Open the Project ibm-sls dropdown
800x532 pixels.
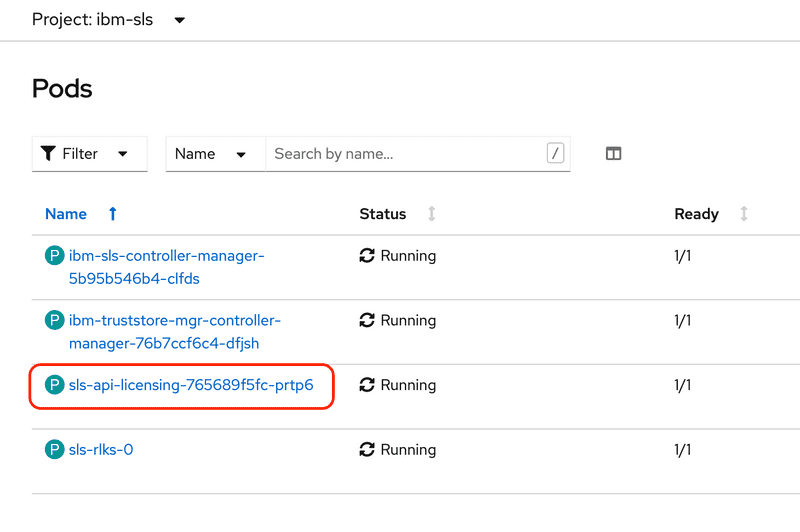point(108,20)
